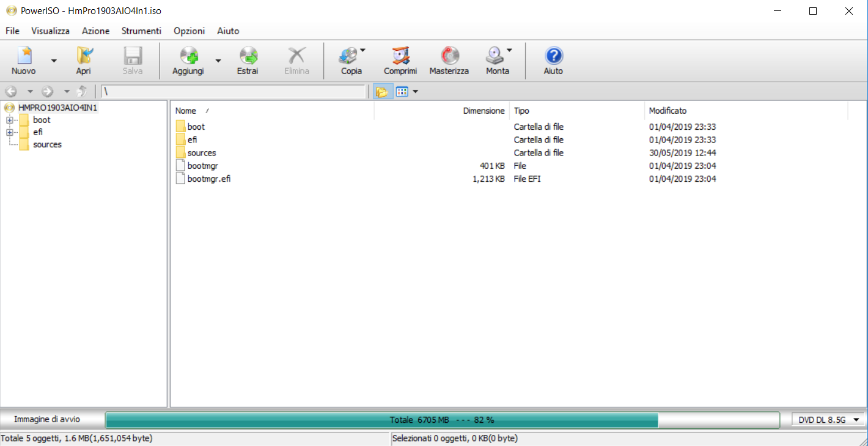This screenshot has height=446, width=868.
Task: Click the Apri toolbar icon
Action: tap(84, 56)
